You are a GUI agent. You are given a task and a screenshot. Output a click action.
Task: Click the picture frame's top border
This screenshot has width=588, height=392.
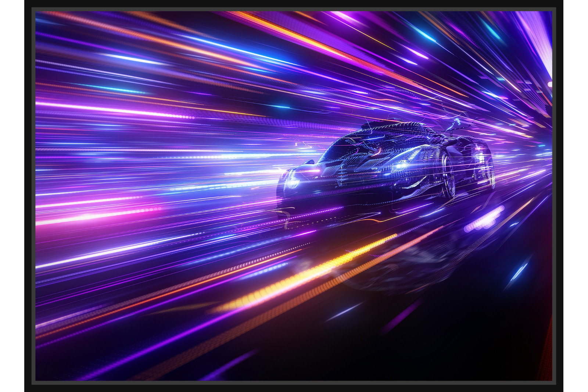tap(294, 9)
